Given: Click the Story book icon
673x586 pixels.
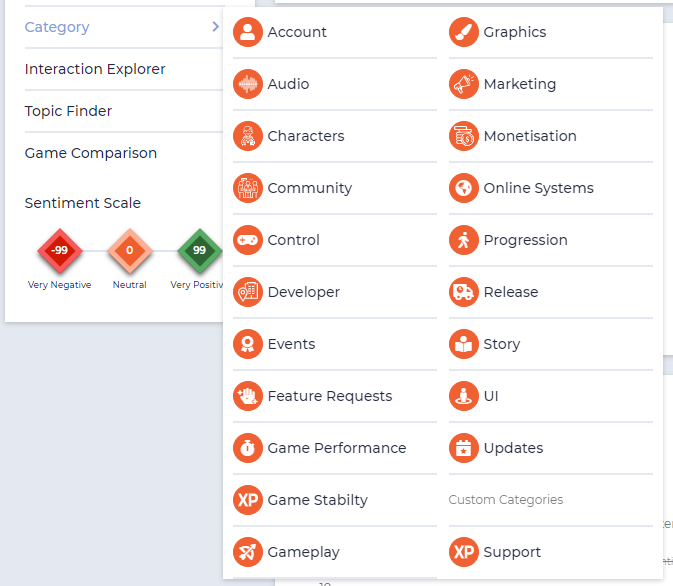Looking at the screenshot, I should (x=464, y=344).
